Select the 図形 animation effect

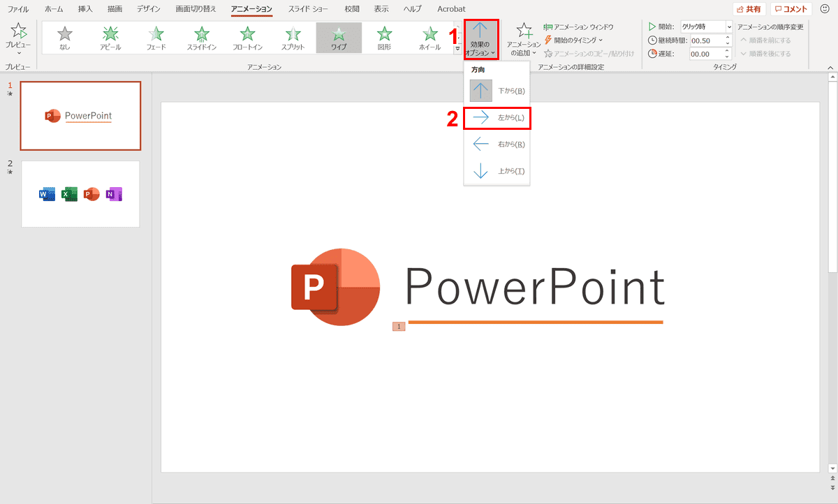[x=384, y=38]
